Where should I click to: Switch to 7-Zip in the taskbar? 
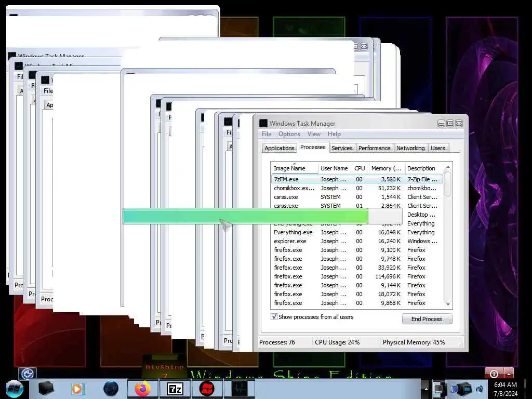pyautogui.click(x=175, y=389)
